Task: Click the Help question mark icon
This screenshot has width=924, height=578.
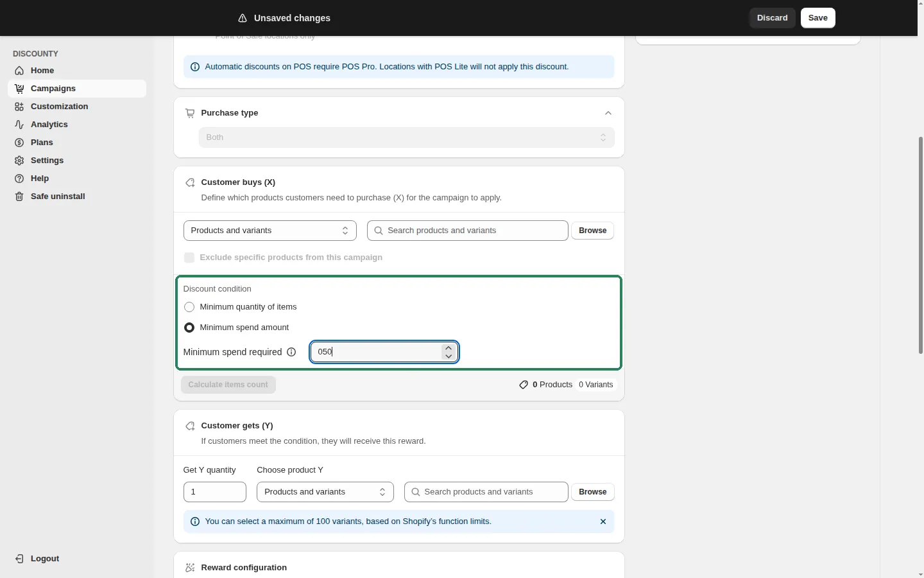Action: tap(19, 179)
